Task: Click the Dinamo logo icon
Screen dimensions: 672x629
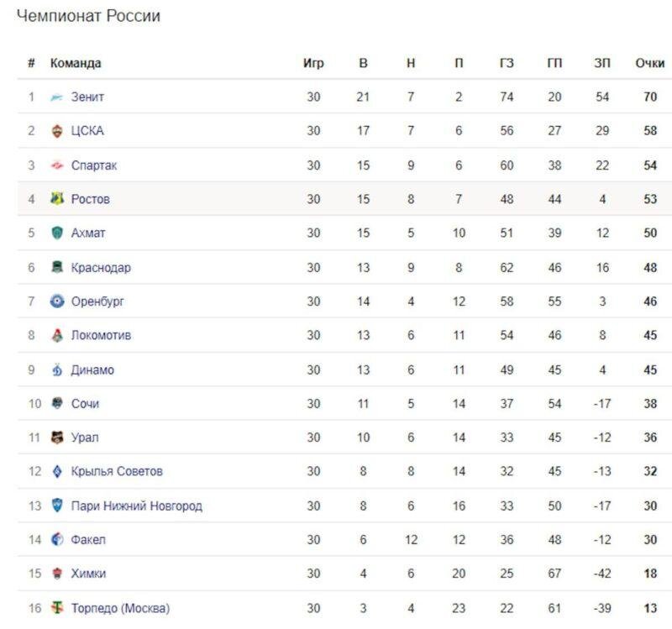Action: point(57,370)
